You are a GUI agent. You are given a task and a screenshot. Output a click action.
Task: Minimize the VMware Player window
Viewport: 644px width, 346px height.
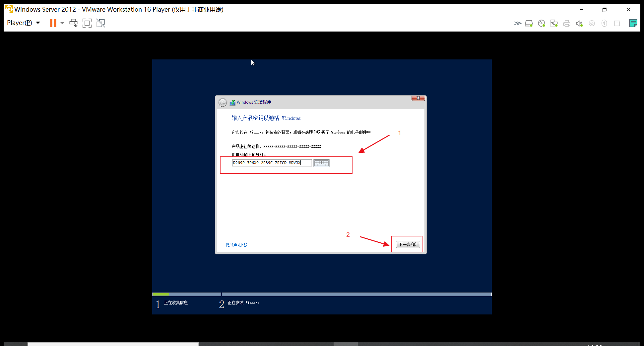tap(581, 10)
